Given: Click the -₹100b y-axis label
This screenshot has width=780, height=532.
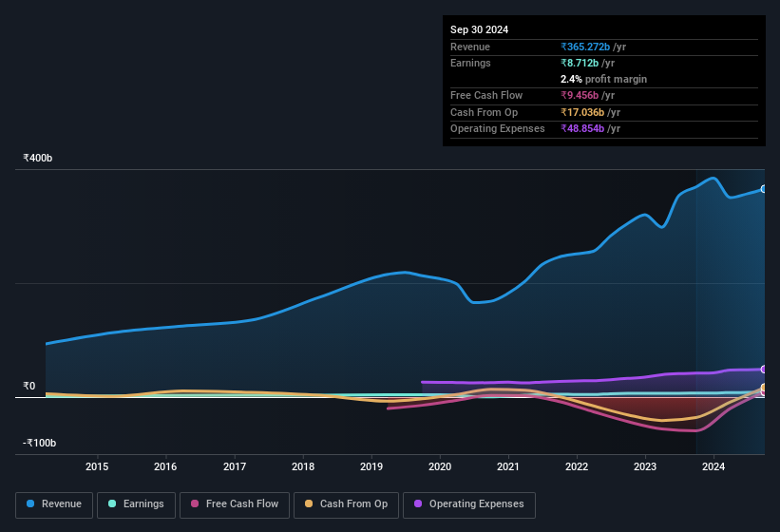Looking at the screenshot, I should [39, 443].
